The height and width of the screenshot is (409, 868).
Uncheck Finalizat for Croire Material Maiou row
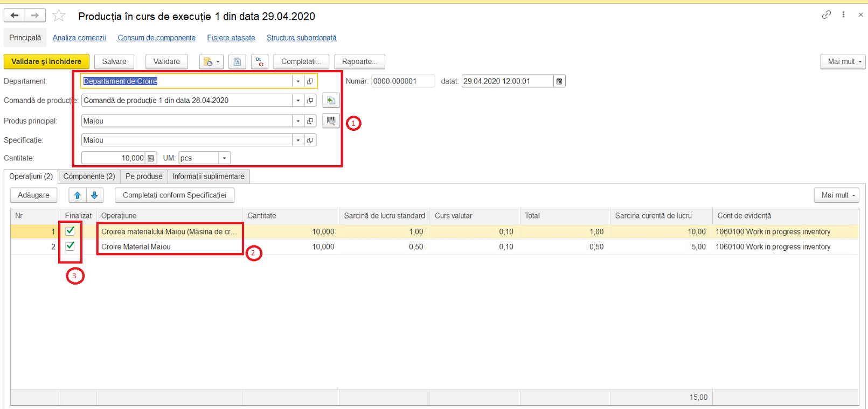tap(70, 246)
